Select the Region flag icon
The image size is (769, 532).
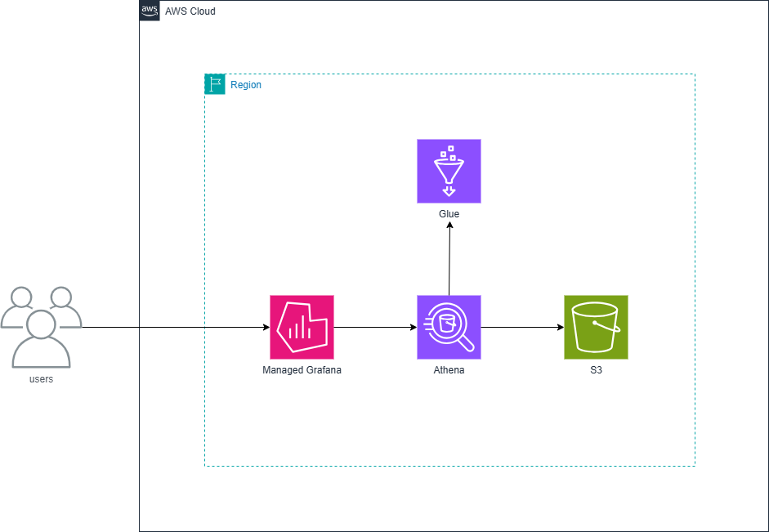(215, 84)
